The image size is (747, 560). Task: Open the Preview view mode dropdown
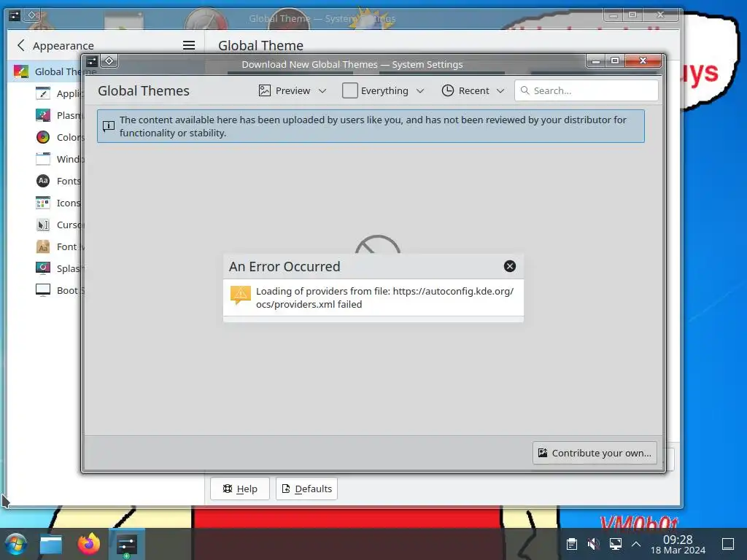point(293,90)
